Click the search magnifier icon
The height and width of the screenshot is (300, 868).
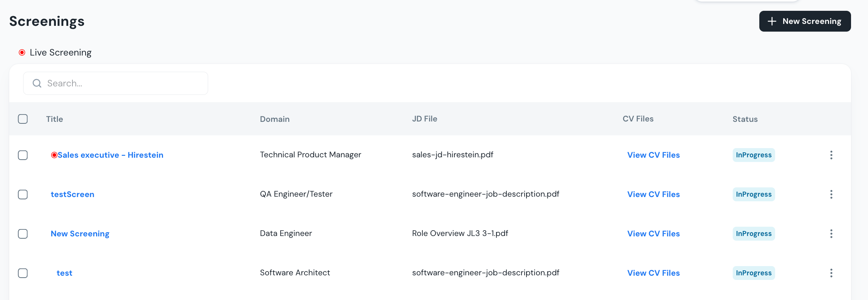pos(37,83)
